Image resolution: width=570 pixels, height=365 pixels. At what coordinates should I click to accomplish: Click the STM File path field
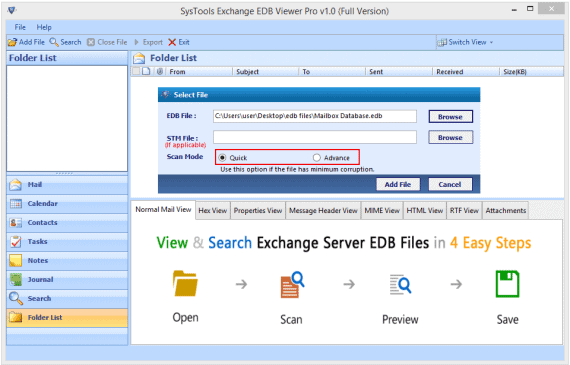315,137
